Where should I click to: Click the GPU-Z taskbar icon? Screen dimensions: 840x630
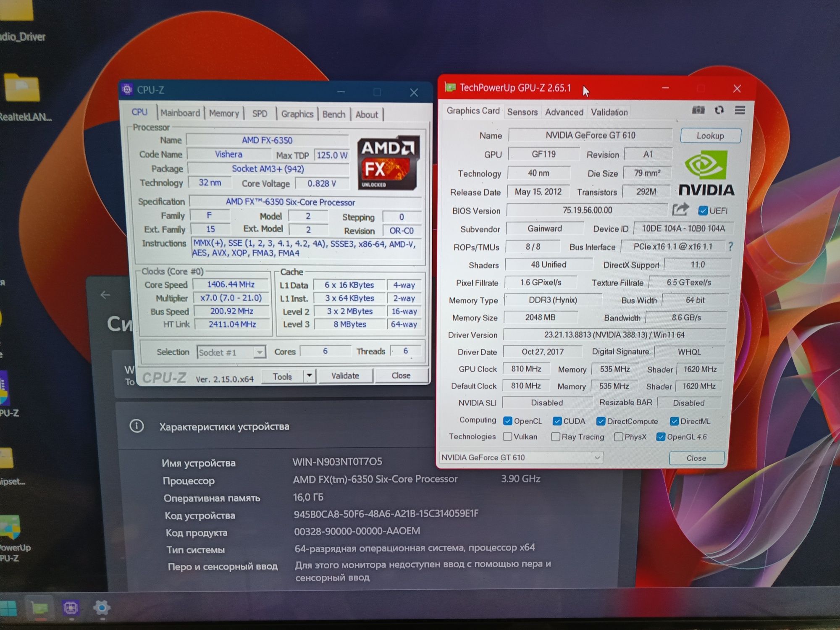pos(40,608)
